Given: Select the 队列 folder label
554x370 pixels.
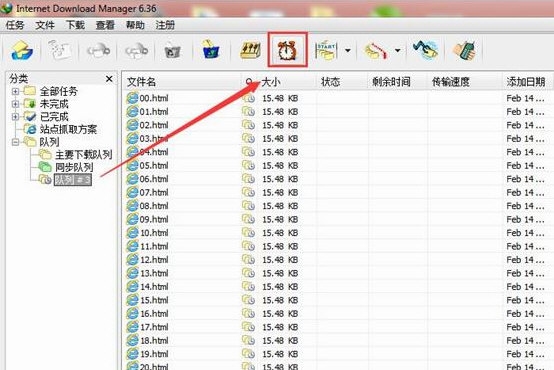Looking at the screenshot, I should (49, 142).
